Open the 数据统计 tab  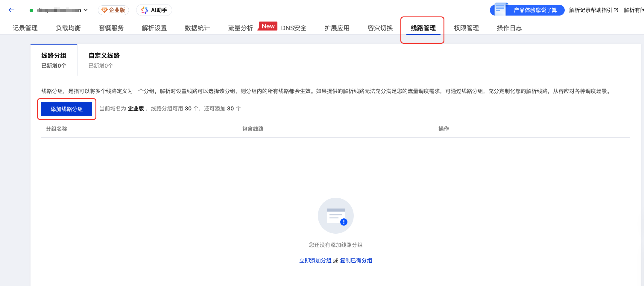pyautogui.click(x=198, y=28)
